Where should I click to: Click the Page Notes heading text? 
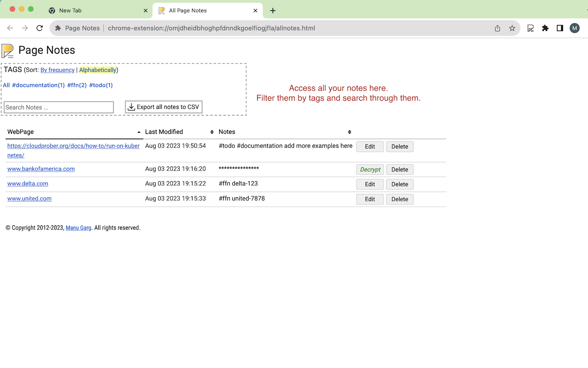coord(46,50)
